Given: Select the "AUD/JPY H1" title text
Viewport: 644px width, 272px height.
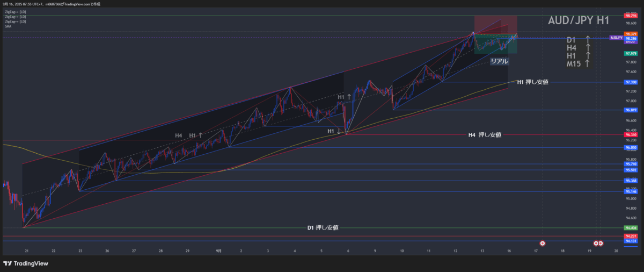Looking at the screenshot, I should pos(578,21).
